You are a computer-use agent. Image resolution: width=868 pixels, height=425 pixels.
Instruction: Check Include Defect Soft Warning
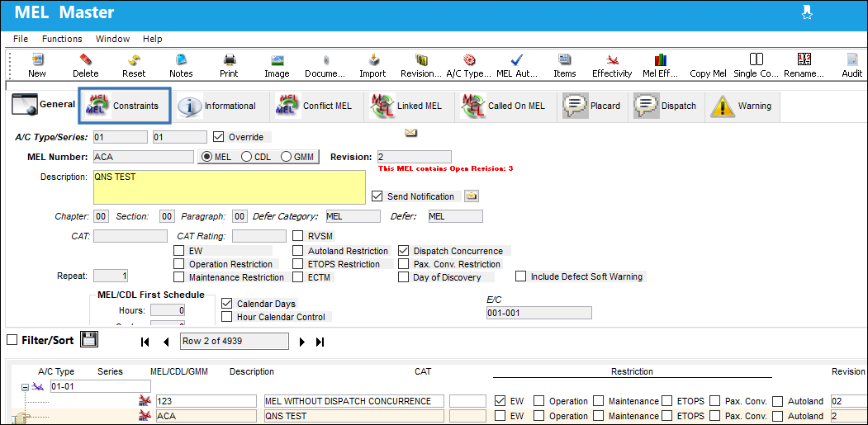521,276
